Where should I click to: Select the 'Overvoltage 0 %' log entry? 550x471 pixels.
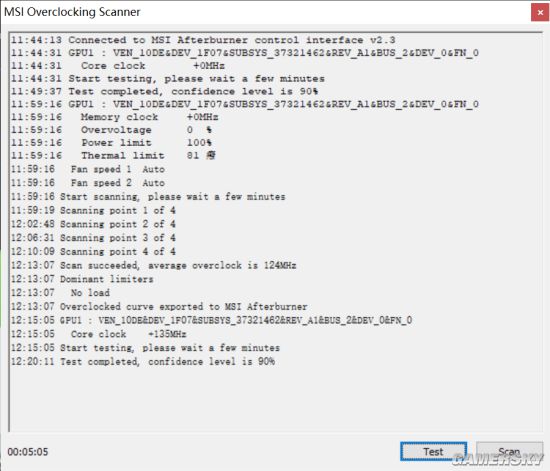tap(111, 130)
